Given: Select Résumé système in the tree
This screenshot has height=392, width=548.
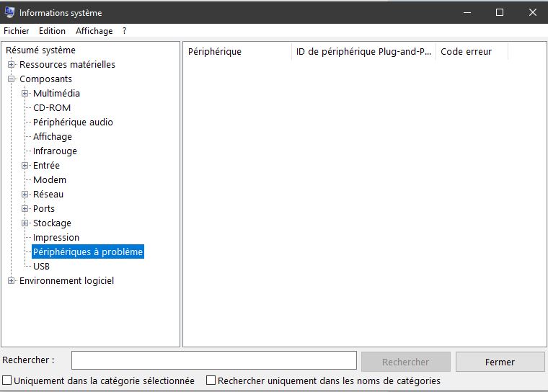Looking at the screenshot, I should pos(40,50).
